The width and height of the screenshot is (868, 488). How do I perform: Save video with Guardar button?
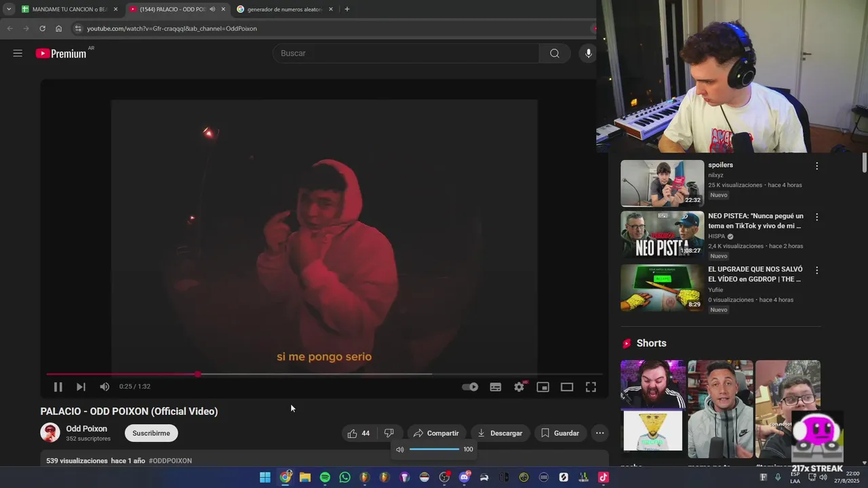pos(560,433)
